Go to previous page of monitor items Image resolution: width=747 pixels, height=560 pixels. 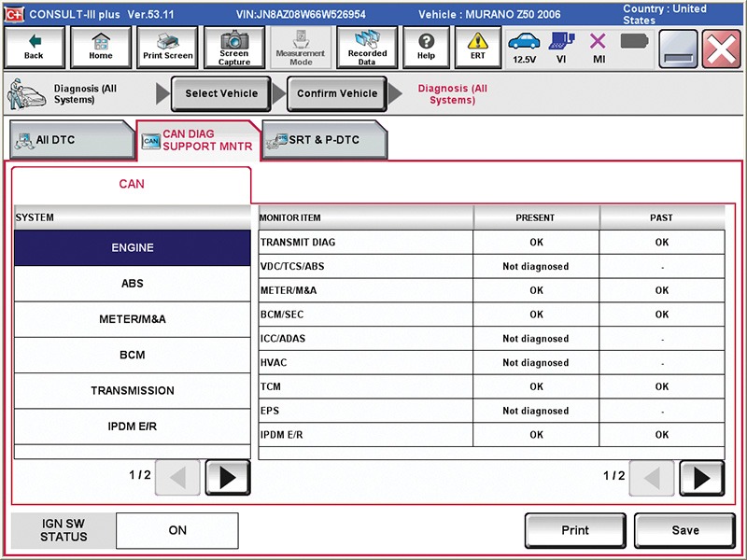coord(652,478)
